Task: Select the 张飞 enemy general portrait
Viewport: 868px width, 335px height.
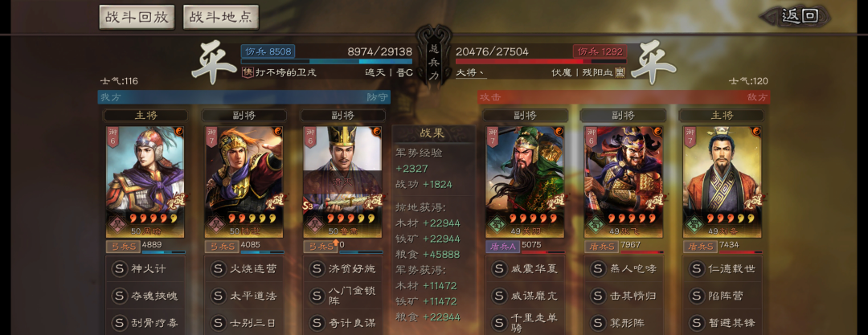Action: [624, 182]
